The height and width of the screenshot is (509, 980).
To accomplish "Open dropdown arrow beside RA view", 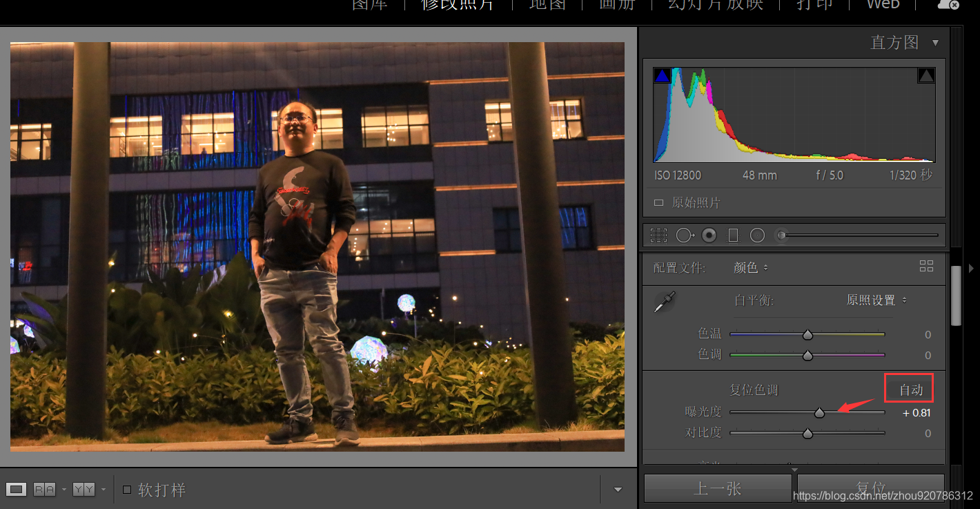I will [x=63, y=490].
